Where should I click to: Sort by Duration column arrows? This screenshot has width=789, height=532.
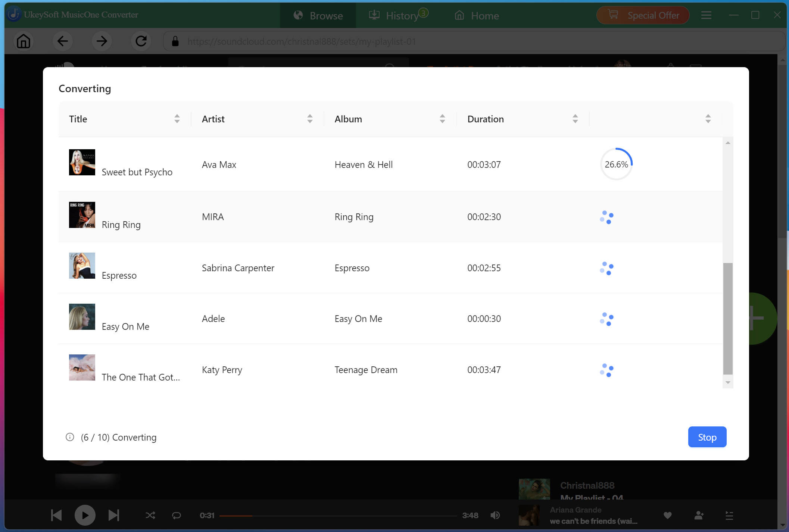pyautogui.click(x=575, y=119)
